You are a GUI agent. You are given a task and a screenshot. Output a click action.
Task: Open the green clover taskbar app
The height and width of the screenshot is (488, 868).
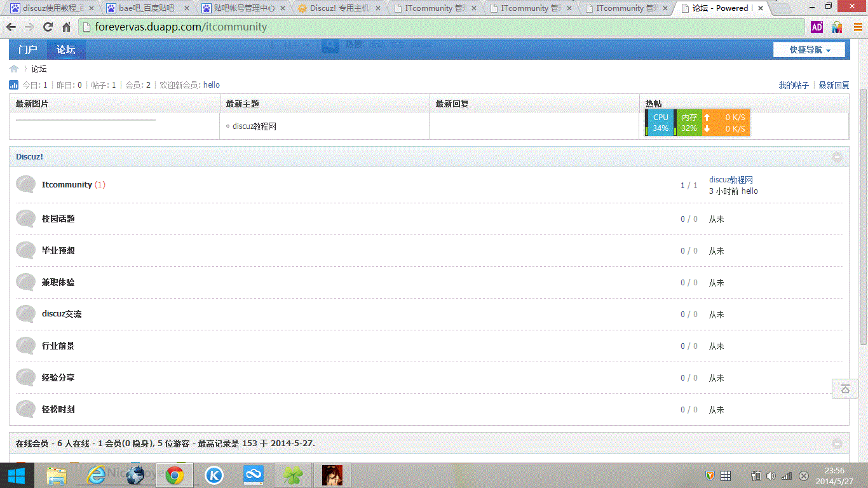pyautogui.click(x=292, y=475)
